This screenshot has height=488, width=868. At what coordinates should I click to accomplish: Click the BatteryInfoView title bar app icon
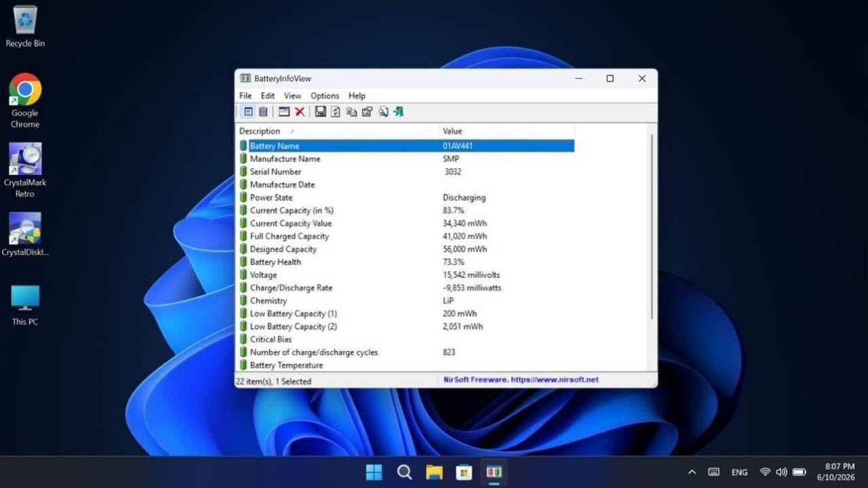click(x=245, y=79)
